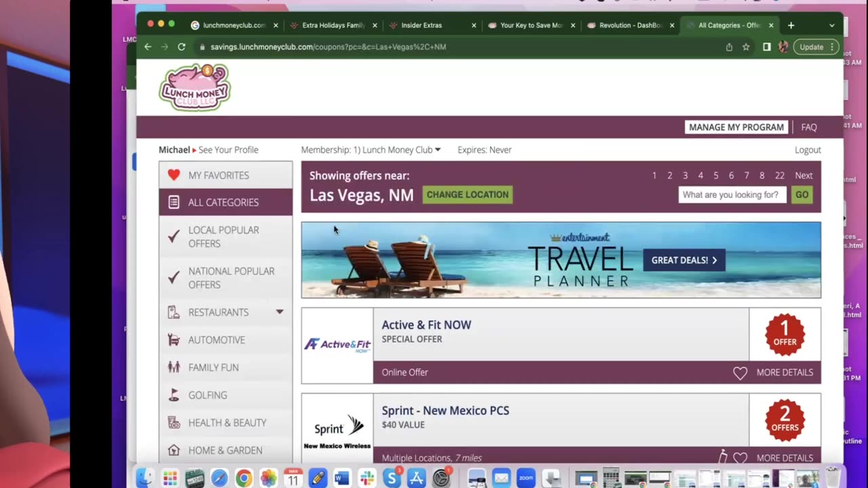
Task: Open Mail from the dock
Action: tap(501, 478)
